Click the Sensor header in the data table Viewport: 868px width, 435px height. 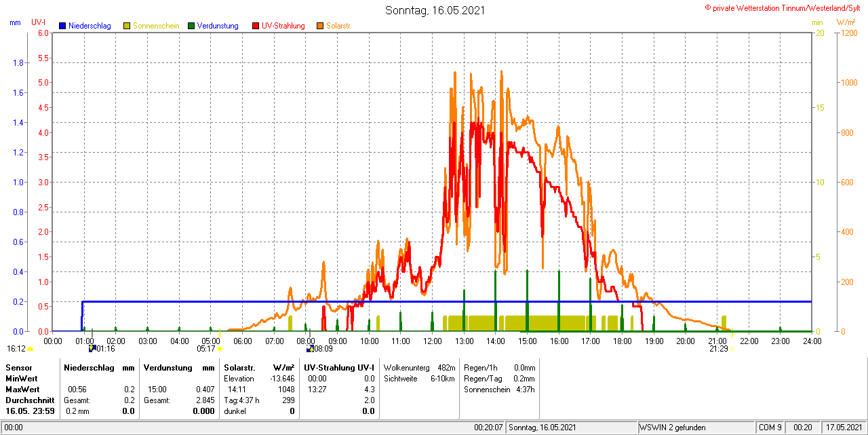pos(18,367)
